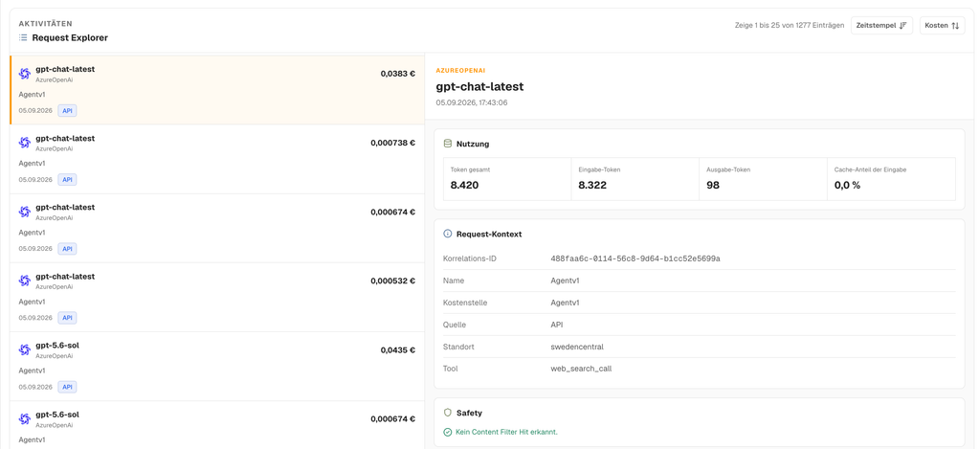This screenshot has height=449, width=980.
Task: Click the model icon of the 0,0435 € request
Action: click(x=25, y=350)
